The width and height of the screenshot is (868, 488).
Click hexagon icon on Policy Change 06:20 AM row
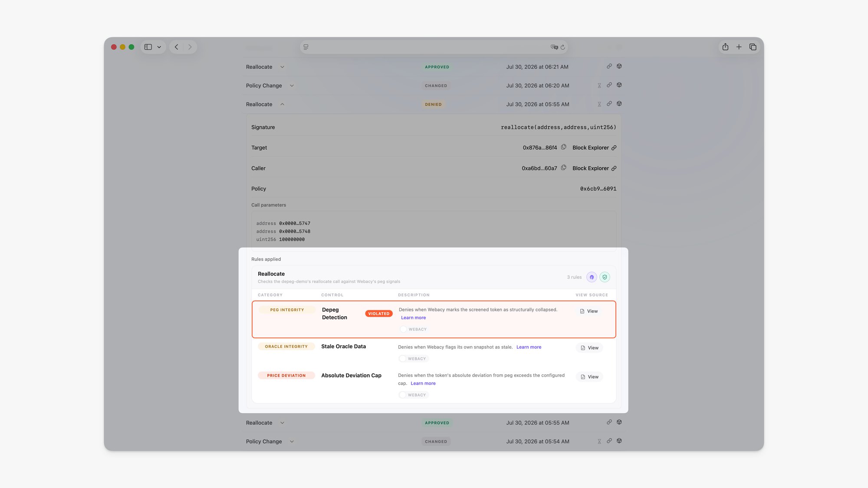[619, 85]
